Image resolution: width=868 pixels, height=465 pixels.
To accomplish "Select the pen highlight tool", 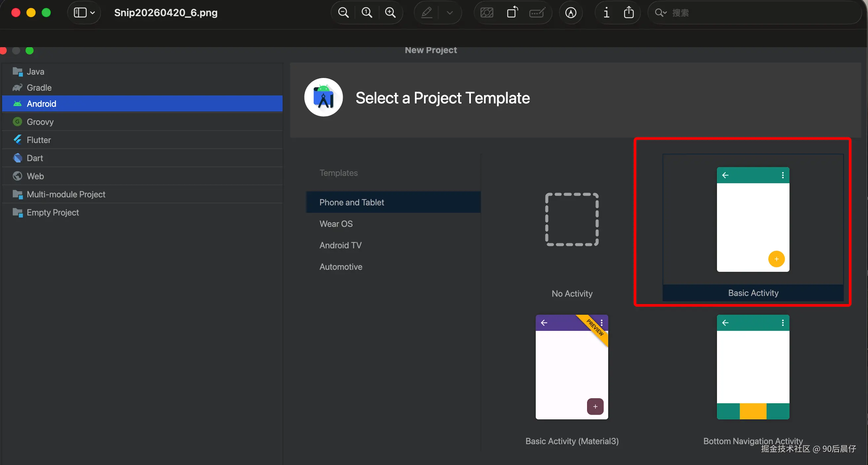I will 427,13.
